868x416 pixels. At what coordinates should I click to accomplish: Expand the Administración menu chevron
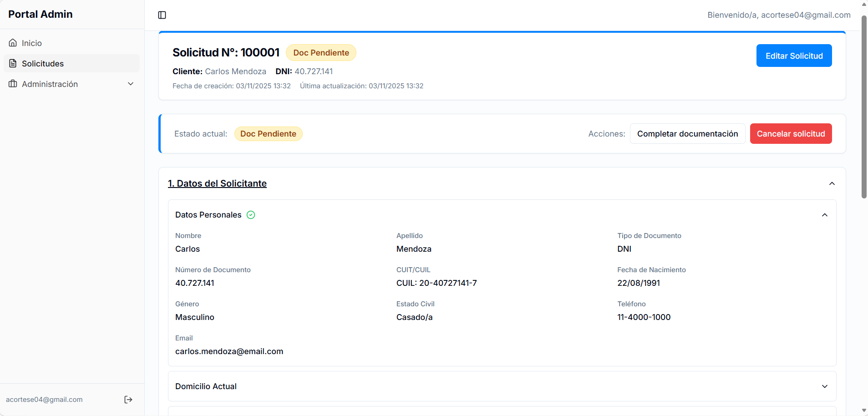pyautogui.click(x=131, y=84)
